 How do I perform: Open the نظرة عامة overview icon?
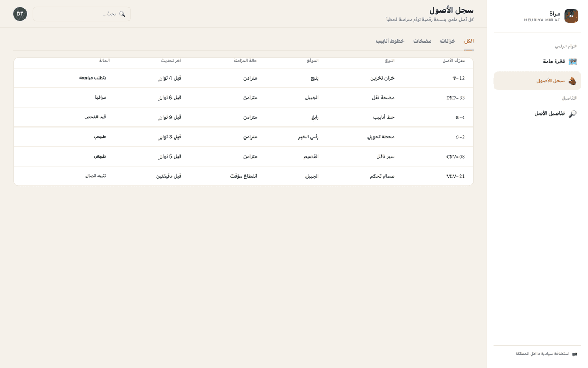(572, 62)
